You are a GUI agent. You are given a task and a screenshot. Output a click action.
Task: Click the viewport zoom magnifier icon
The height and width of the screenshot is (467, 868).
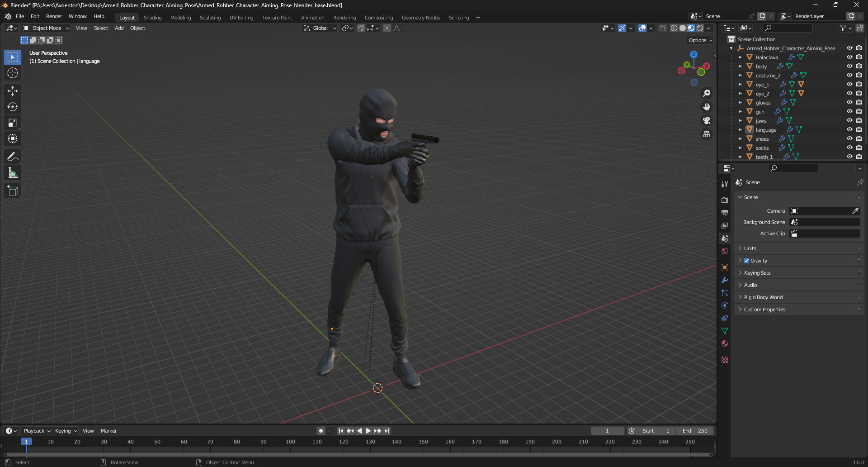point(707,93)
